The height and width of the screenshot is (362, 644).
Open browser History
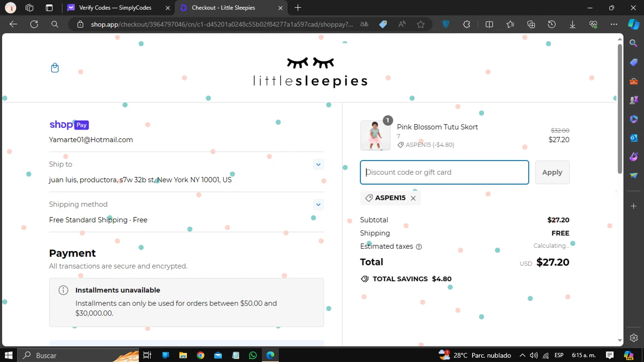[552, 24]
